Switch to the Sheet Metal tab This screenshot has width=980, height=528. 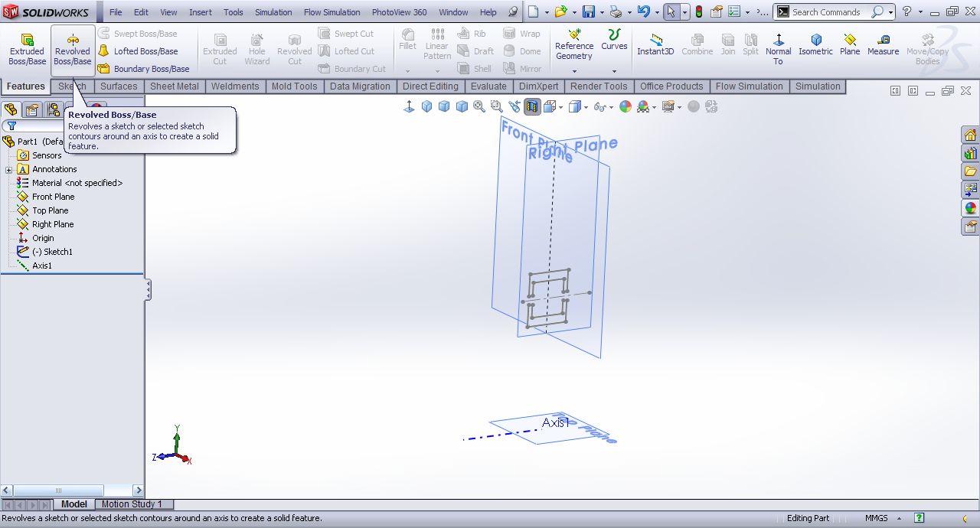click(x=174, y=86)
